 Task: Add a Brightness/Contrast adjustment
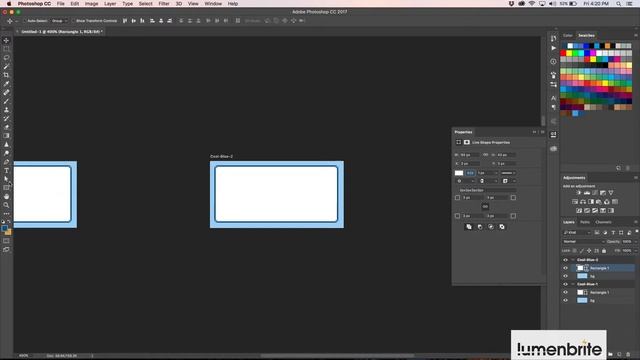click(x=579, y=193)
